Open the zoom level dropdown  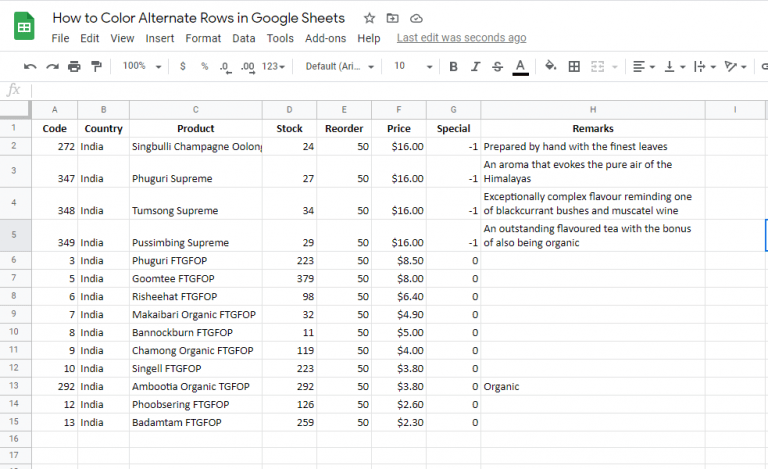(142, 66)
